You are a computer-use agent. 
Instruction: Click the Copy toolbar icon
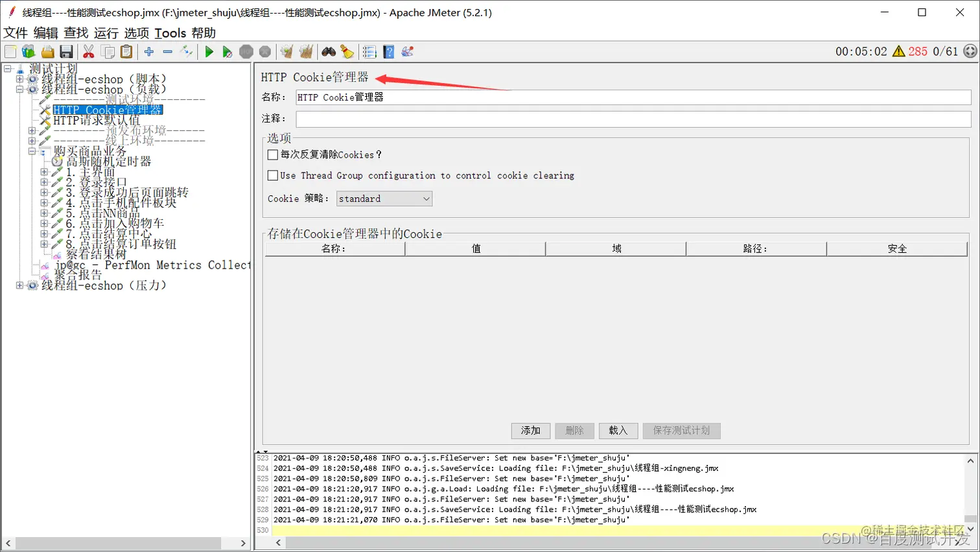click(108, 52)
